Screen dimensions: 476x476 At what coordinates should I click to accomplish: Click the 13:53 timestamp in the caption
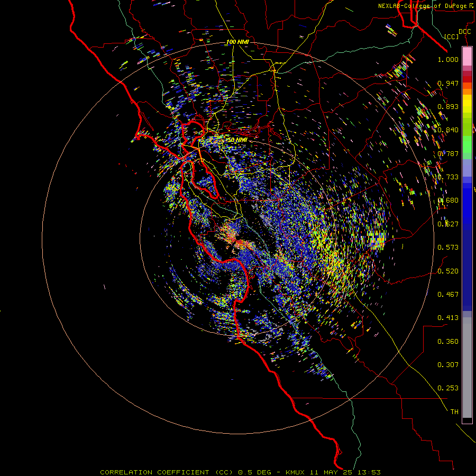[370, 472]
